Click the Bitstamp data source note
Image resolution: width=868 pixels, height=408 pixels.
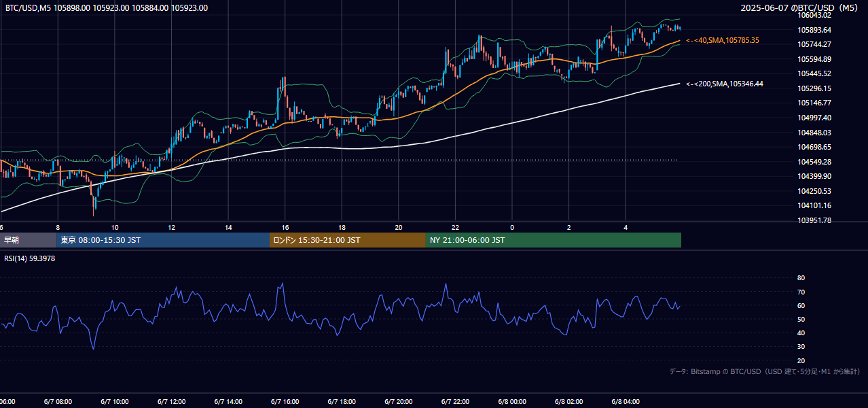[765, 371]
